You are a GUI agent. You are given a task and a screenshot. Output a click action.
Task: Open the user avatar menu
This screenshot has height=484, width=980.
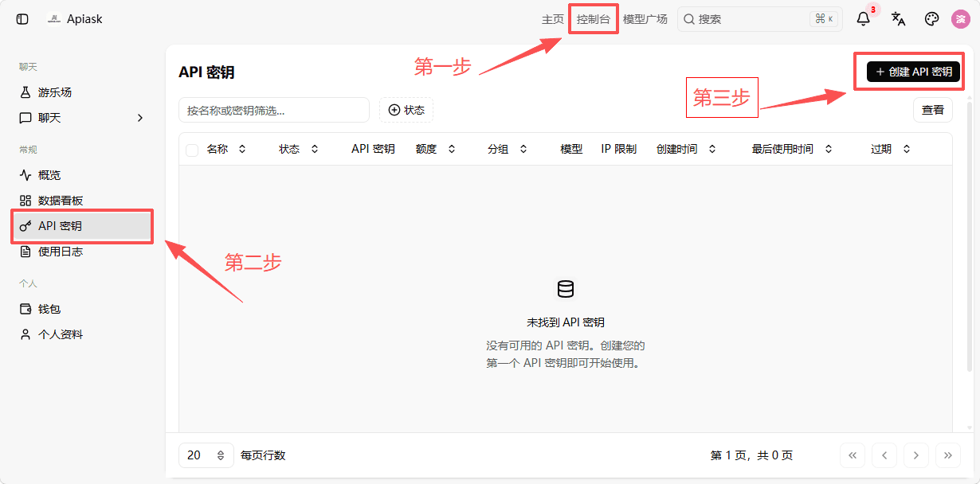[961, 19]
